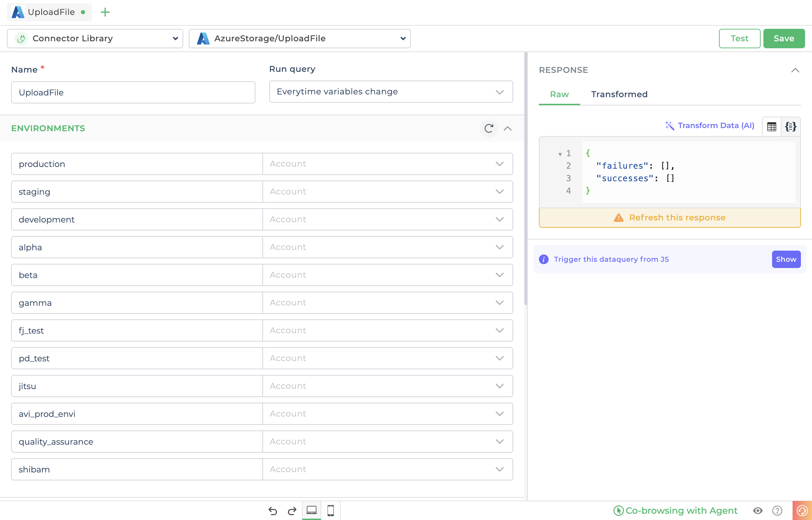Collapse JSON line 1 fold arrow

[x=560, y=154]
